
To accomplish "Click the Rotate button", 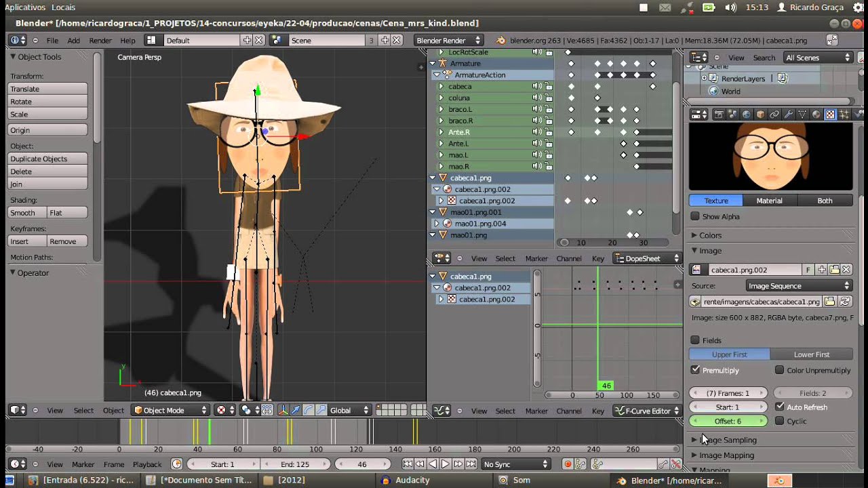I will click(x=47, y=102).
